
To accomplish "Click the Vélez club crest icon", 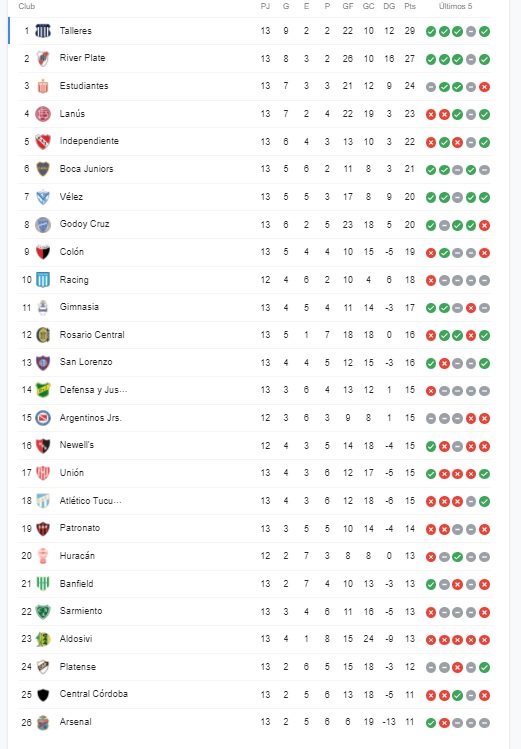I will pos(43,197).
